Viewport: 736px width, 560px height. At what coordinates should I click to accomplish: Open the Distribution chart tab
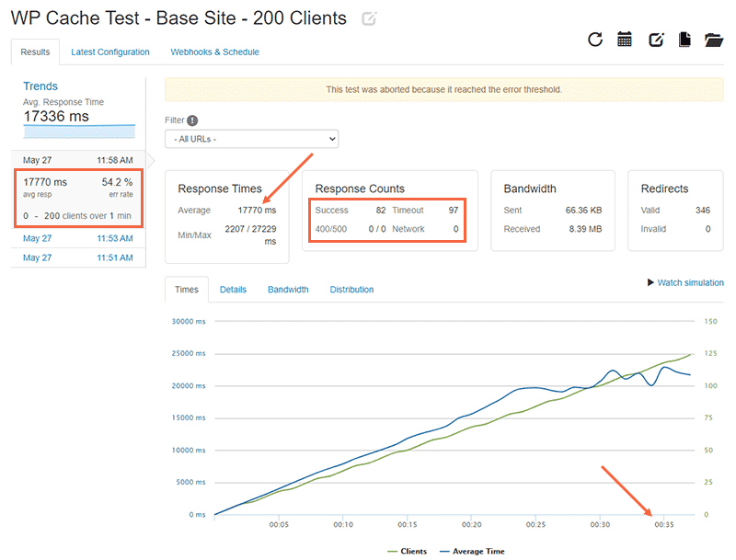click(x=351, y=290)
